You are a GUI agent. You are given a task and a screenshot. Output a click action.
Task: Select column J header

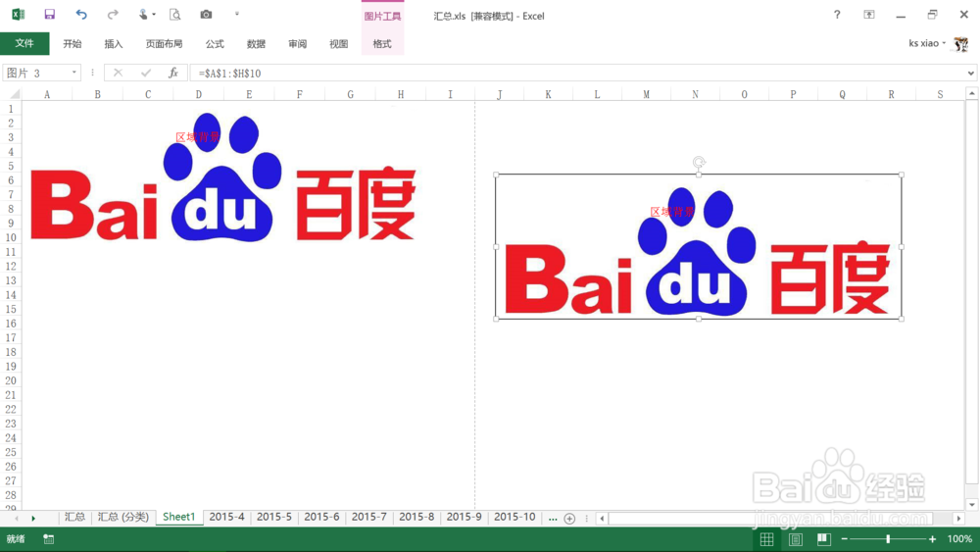(500, 94)
